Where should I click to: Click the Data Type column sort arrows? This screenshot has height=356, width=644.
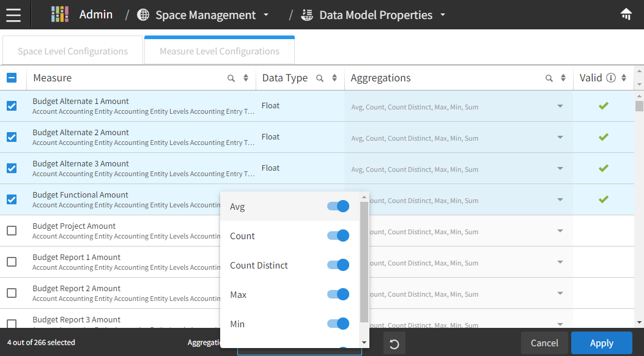[333, 78]
